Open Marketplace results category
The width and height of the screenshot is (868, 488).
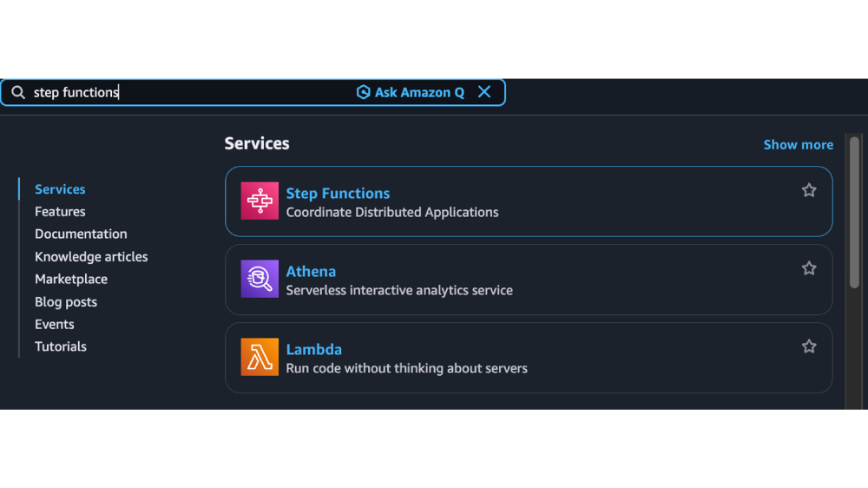pos(71,280)
